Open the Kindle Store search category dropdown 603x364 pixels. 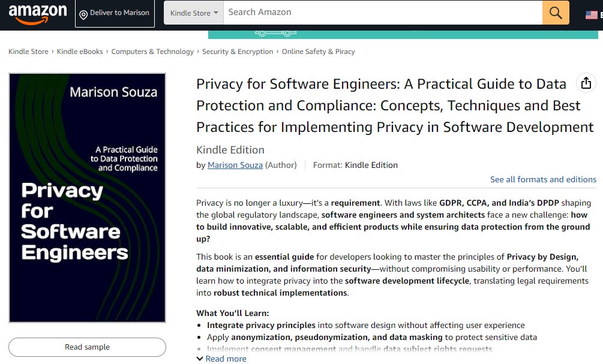point(194,13)
